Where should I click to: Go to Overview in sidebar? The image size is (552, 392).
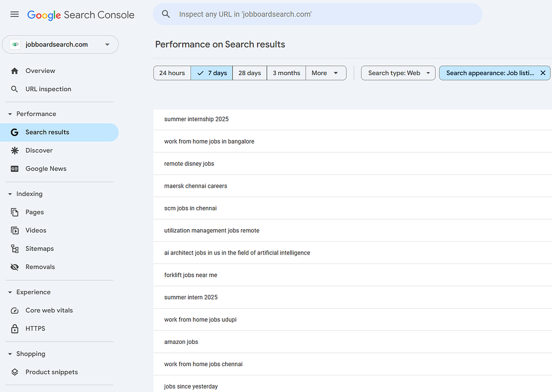click(x=59, y=71)
